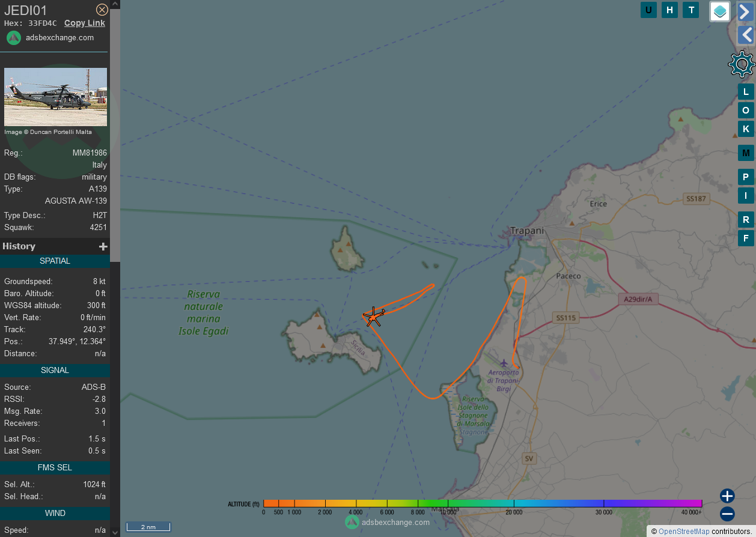756x537 pixels.
Task: Click the registration MM81986 value
Action: point(90,153)
